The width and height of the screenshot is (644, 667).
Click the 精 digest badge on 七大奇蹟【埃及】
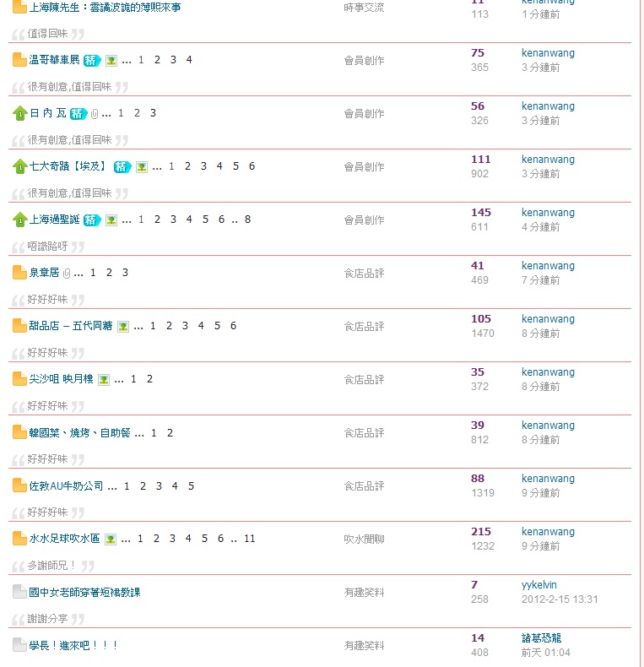click(122, 166)
